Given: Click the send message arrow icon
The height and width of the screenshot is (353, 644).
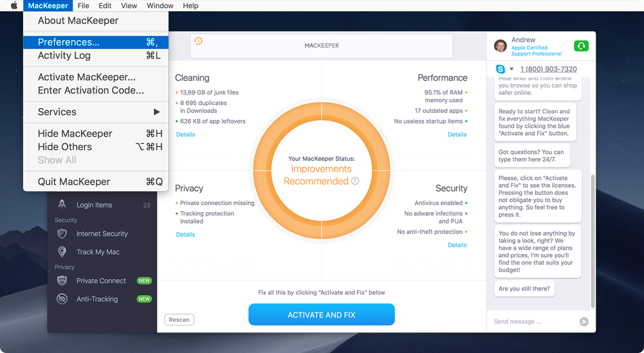Looking at the screenshot, I should pos(584,322).
